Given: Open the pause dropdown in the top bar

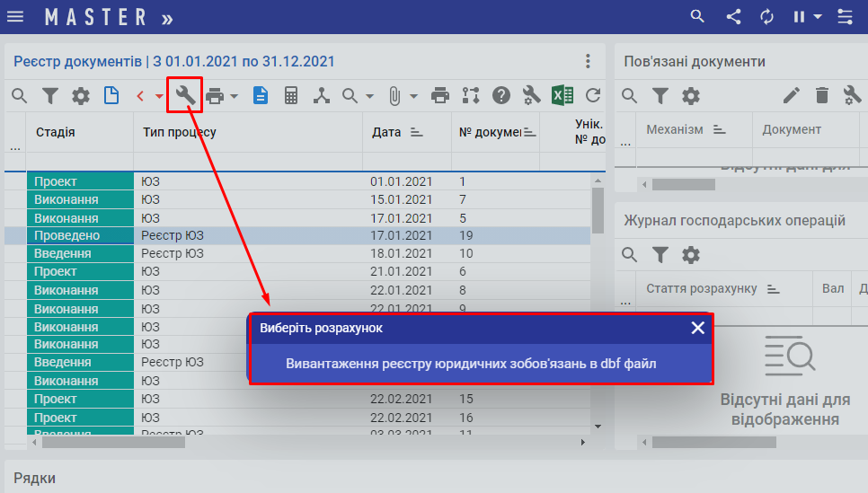Looking at the screenshot, I should point(817,16).
